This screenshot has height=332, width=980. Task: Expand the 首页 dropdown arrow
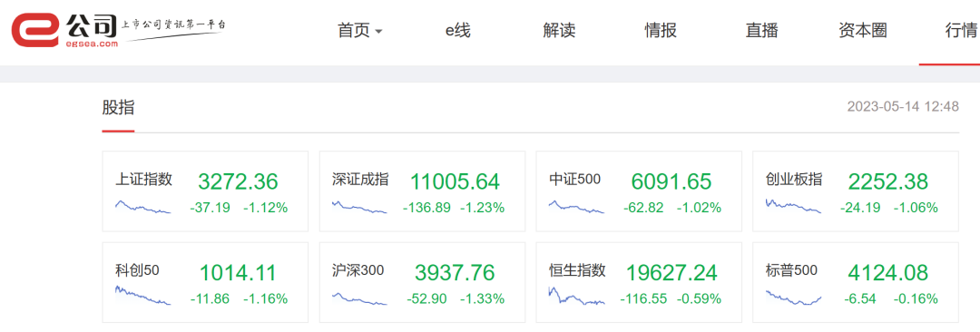click(x=378, y=31)
